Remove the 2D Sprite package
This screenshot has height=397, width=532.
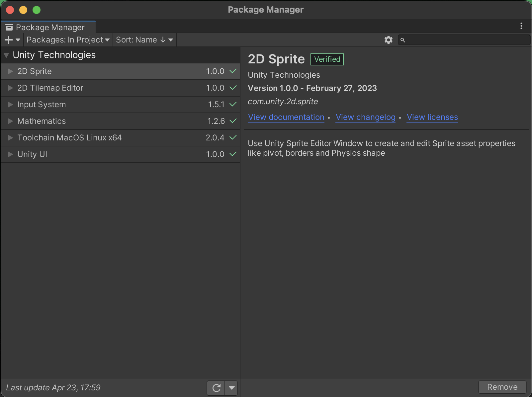tap(502, 387)
